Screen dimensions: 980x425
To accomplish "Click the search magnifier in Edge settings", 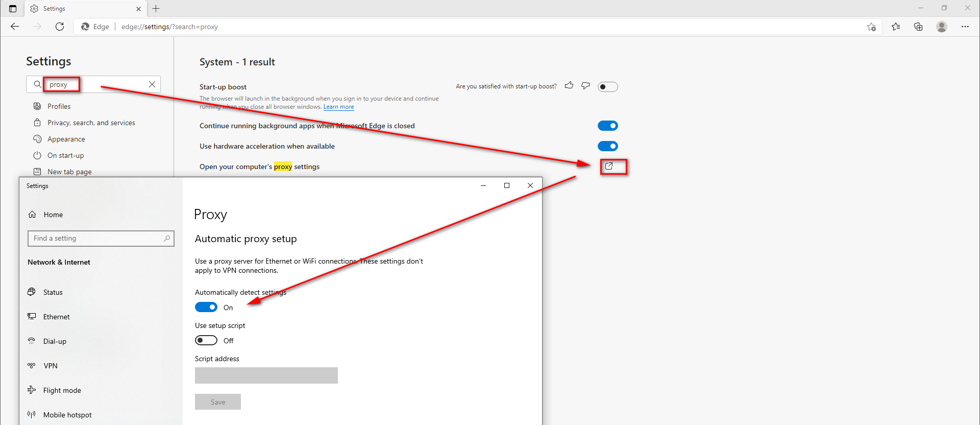I will [x=37, y=84].
